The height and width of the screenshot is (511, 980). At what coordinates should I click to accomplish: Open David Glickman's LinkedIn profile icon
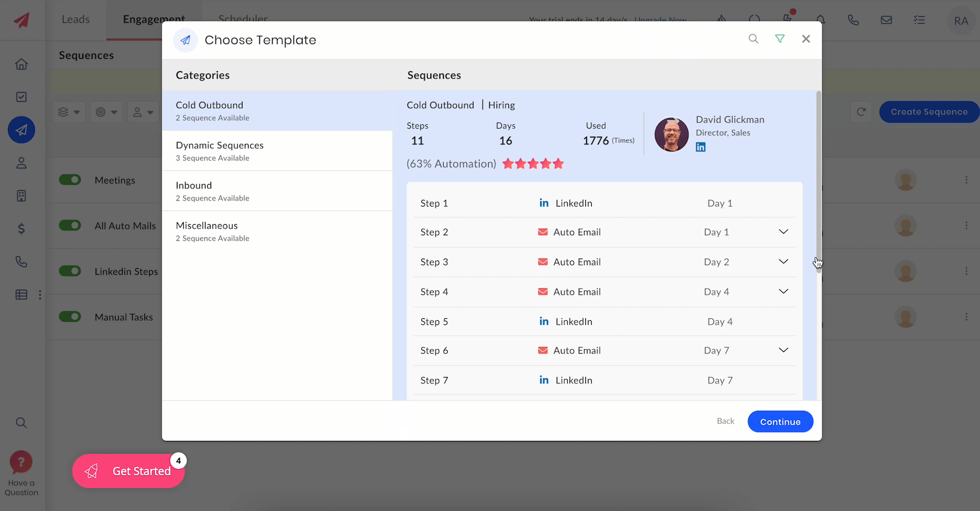pyautogui.click(x=701, y=147)
